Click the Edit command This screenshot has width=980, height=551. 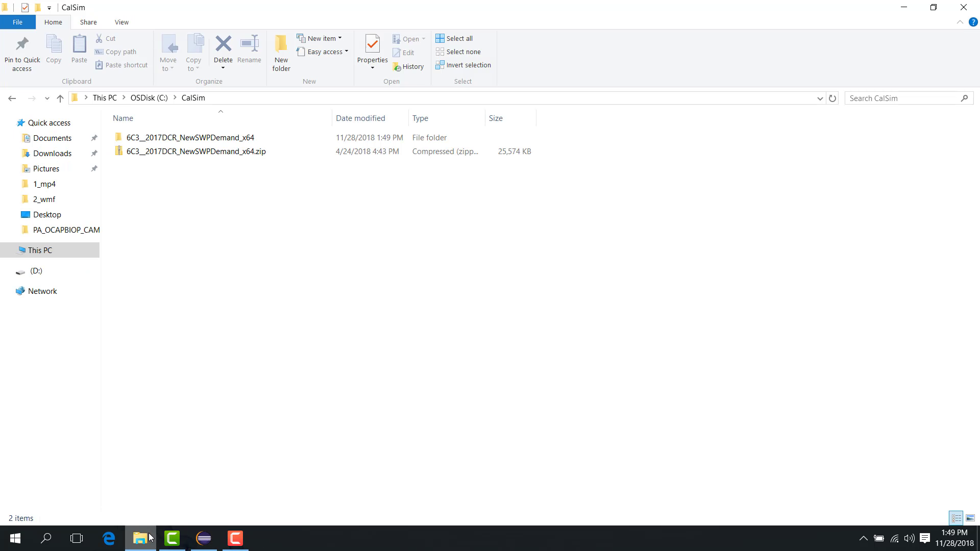coord(403,53)
